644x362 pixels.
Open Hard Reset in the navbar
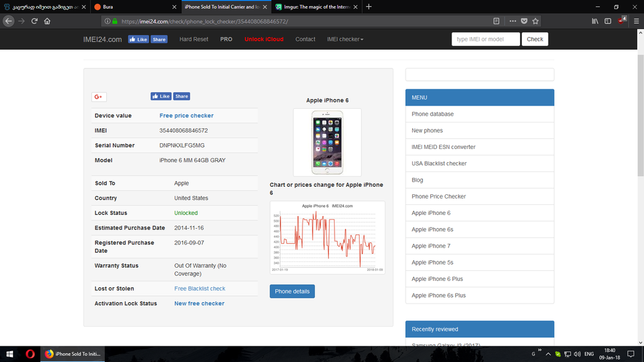tap(194, 39)
